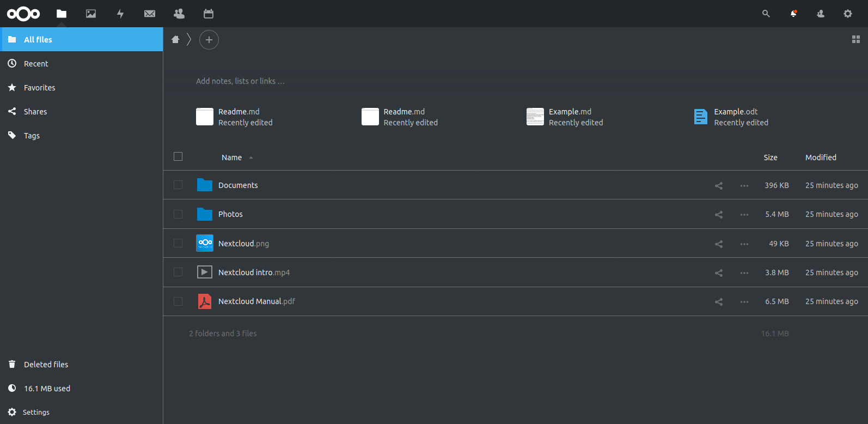Viewport: 868px width, 424px height.
Task: Open the Documents folder
Action: click(x=238, y=185)
